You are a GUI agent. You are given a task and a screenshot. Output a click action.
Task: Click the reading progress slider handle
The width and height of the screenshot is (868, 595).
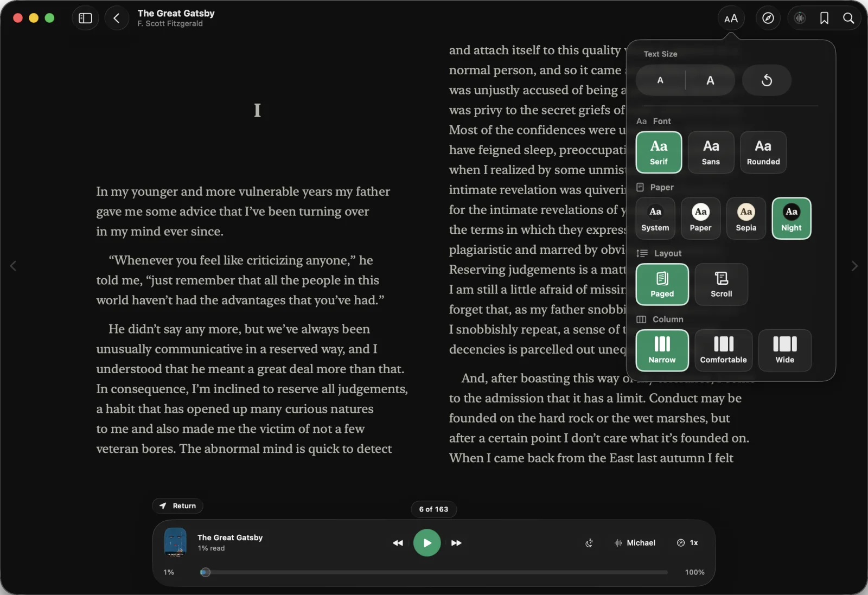click(205, 572)
